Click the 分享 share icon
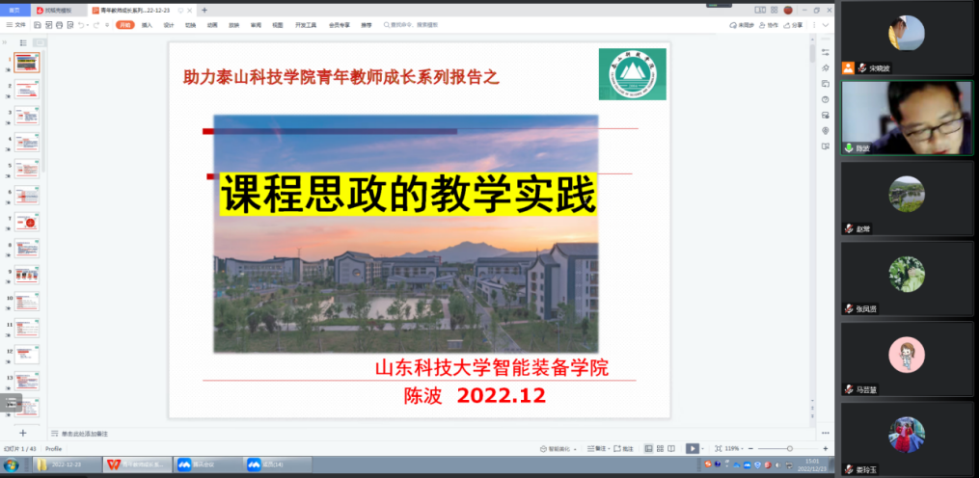Viewport: 980px width, 478px height. coord(796,25)
